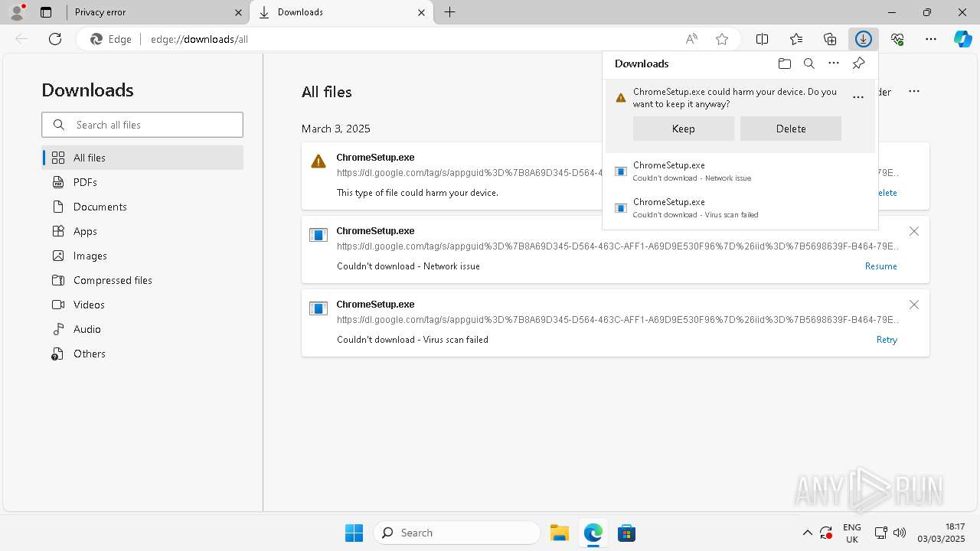This screenshot has height=551, width=980.
Task: Click the address bar edge://downloads/all
Action: pyautogui.click(x=410, y=39)
